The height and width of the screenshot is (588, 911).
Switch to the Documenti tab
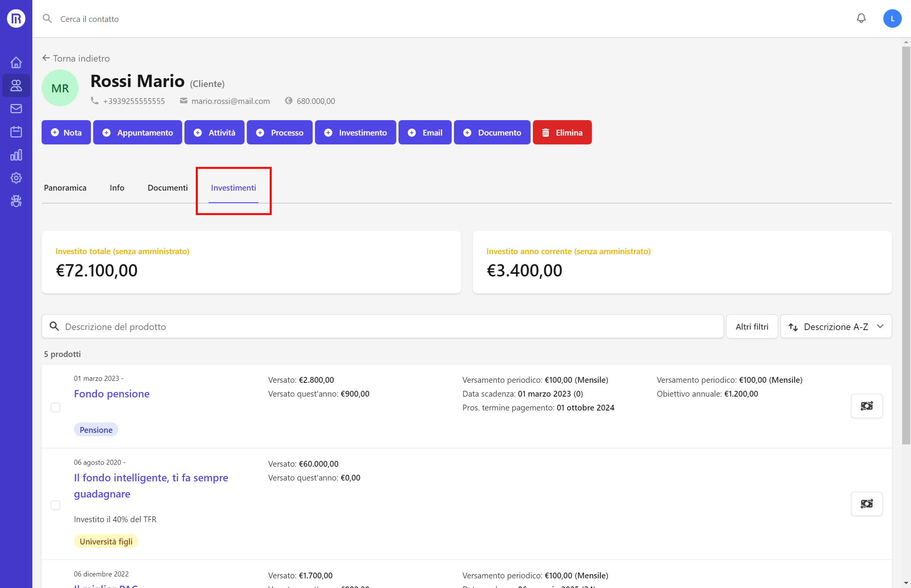point(167,188)
